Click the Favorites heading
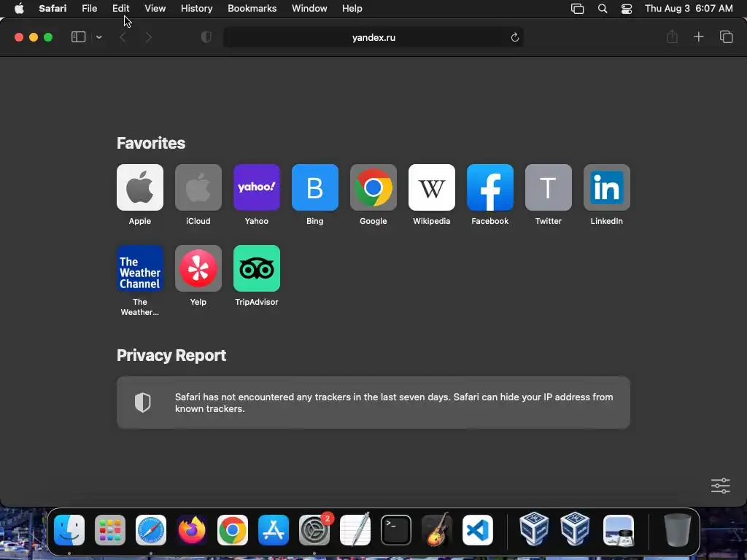This screenshot has height=560, width=747. (151, 144)
